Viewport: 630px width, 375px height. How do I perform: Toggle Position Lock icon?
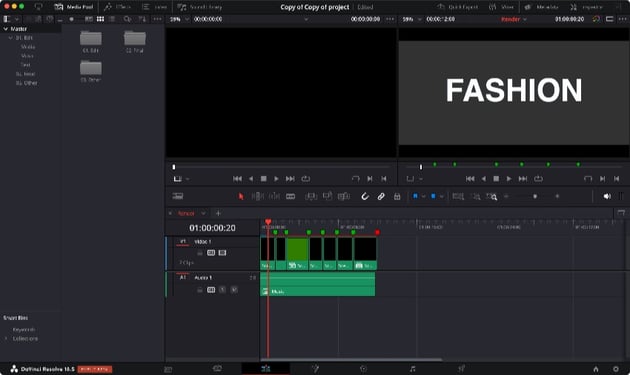click(x=397, y=196)
